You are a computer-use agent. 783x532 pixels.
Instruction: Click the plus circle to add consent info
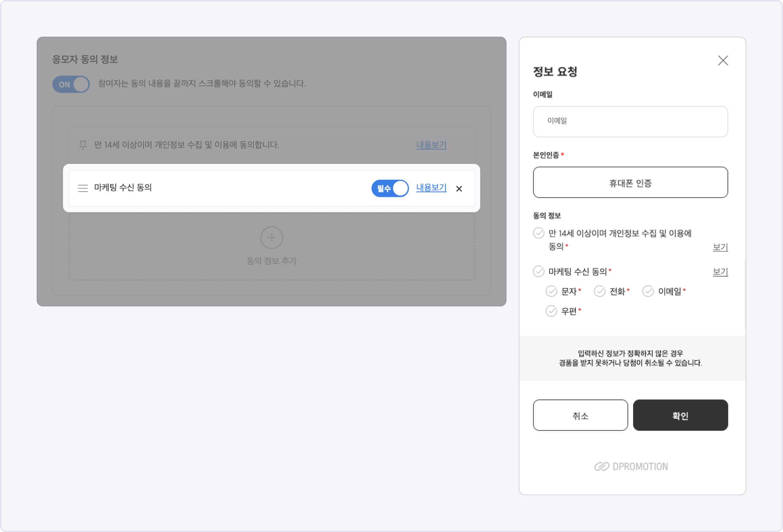click(272, 238)
